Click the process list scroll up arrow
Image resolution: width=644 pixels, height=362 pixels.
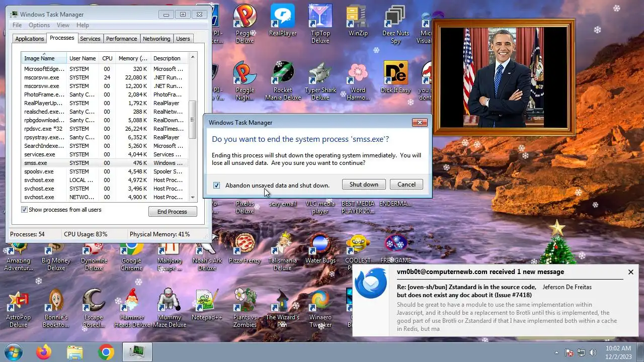point(192,56)
